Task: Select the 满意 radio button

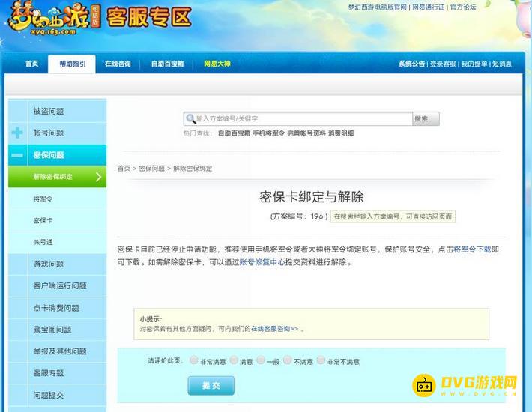Action: tap(234, 360)
